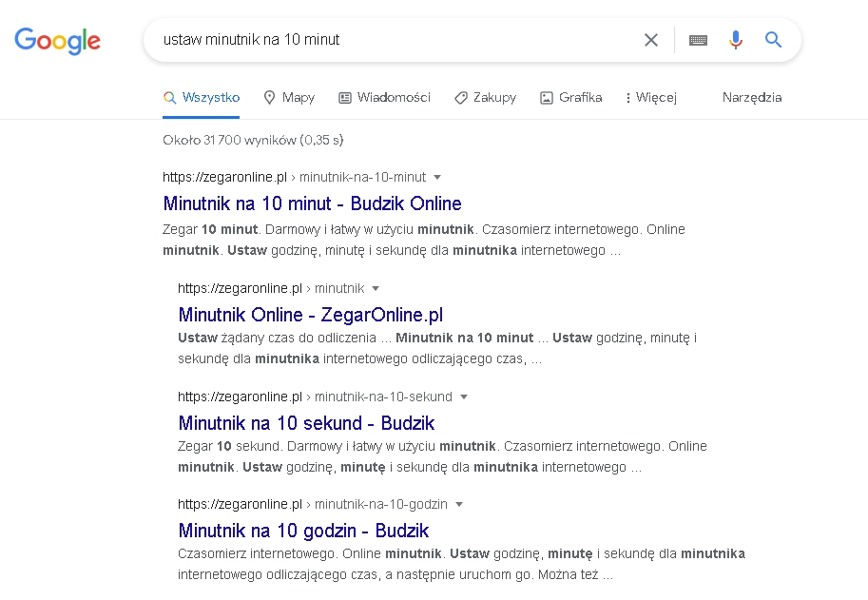Open dropdown beside the minutnik-na-10-sekund breadcrumb
The height and width of the screenshot is (600, 868).
pyautogui.click(x=463, y=397)
